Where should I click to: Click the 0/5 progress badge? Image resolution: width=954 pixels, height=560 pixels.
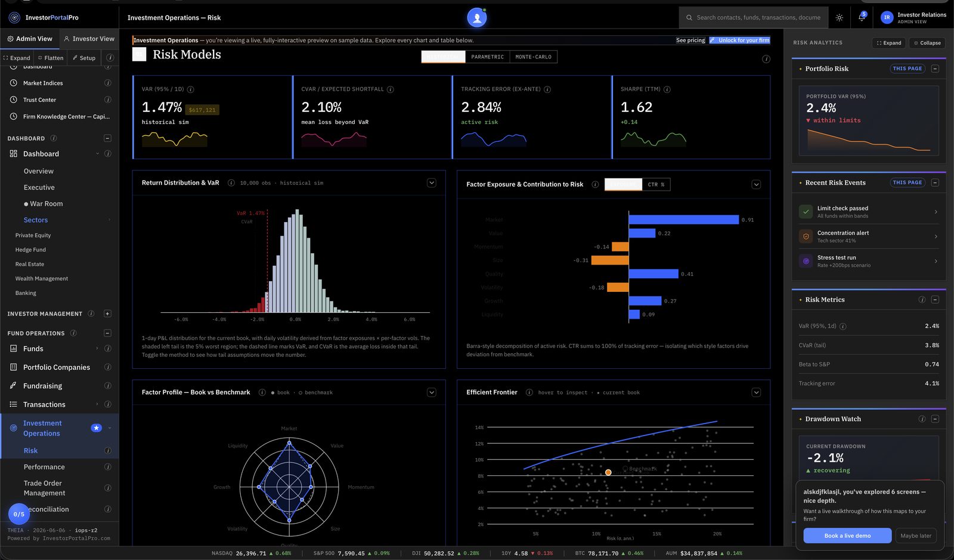pos(19,514)
